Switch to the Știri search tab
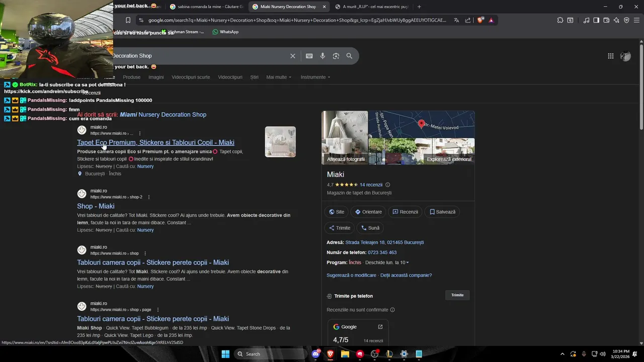Viewport: 644px width, 362px height. [255, 77]
